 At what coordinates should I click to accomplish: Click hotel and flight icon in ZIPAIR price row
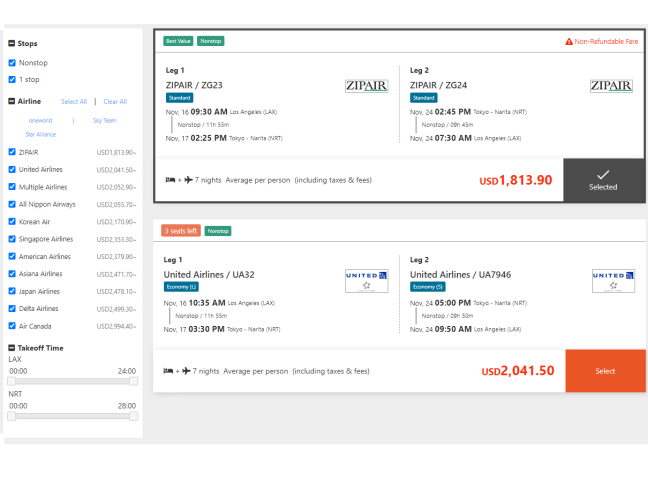point(178,180)
